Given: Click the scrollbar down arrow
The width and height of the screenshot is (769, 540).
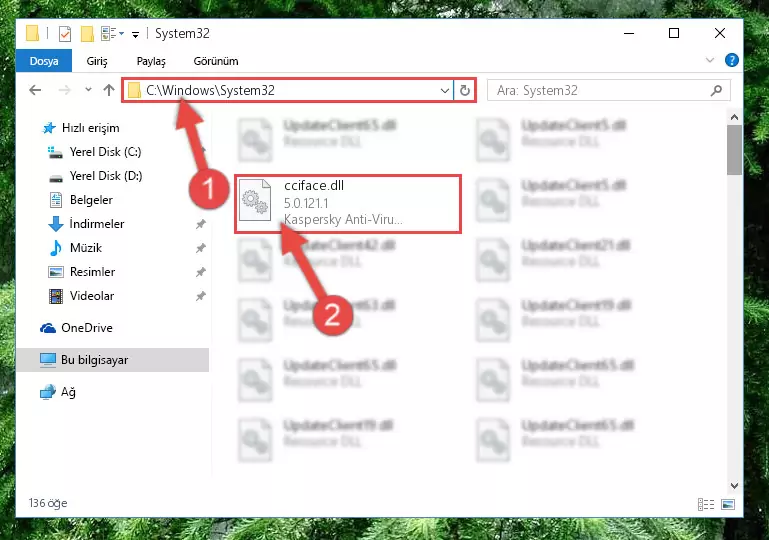Looking at the screenshot, I should tap(734, 486).
